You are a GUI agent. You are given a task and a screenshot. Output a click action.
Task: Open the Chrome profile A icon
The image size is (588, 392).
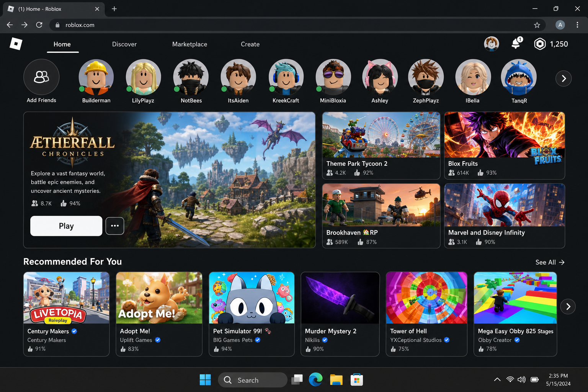point(560,25)
